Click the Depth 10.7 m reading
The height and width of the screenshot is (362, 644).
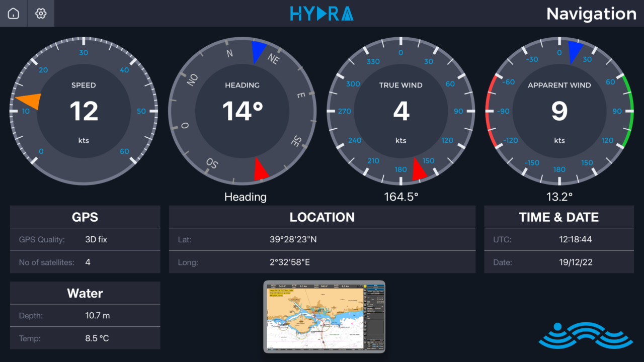point(97,316)
